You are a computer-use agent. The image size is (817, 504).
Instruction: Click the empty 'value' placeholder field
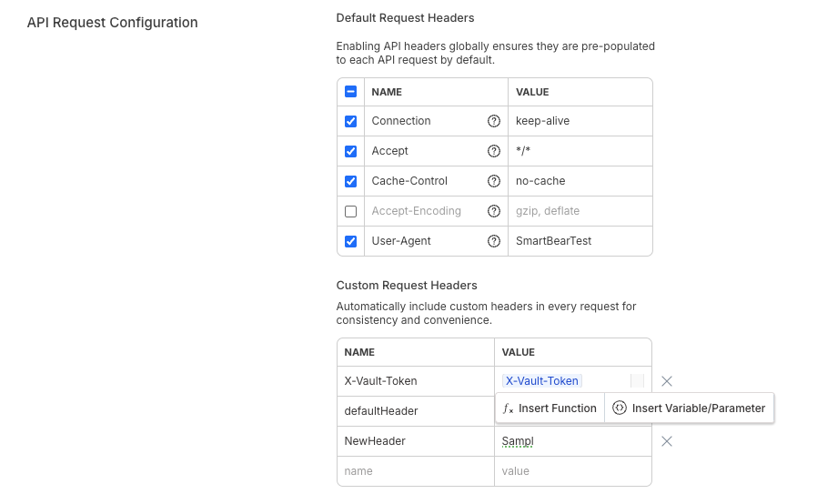tap(572, 471)
